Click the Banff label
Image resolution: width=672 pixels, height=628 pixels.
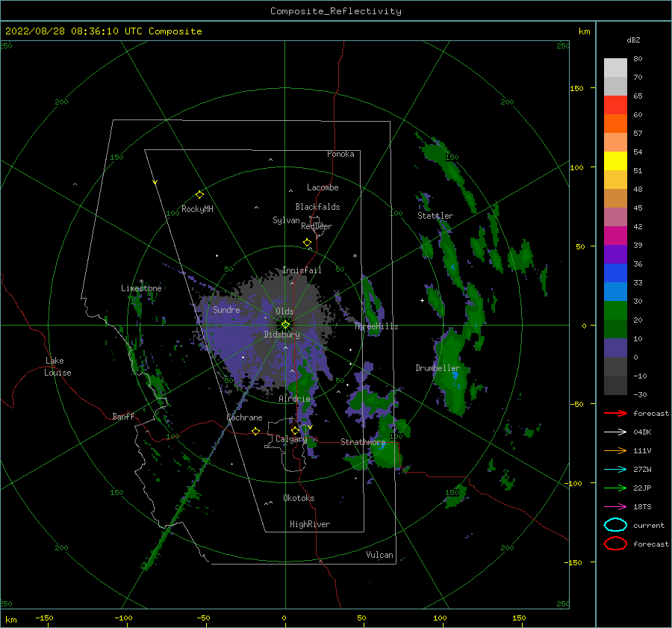coord(123,416)
